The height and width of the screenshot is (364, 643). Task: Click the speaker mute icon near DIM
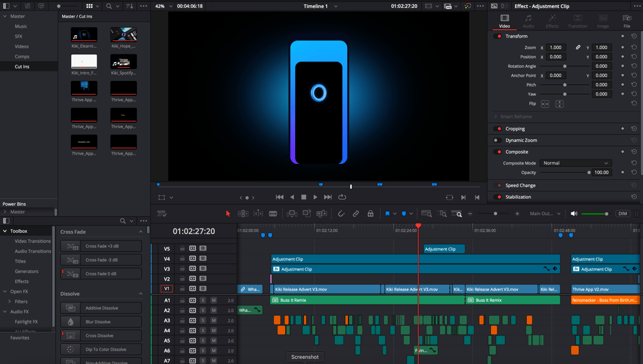573,214
